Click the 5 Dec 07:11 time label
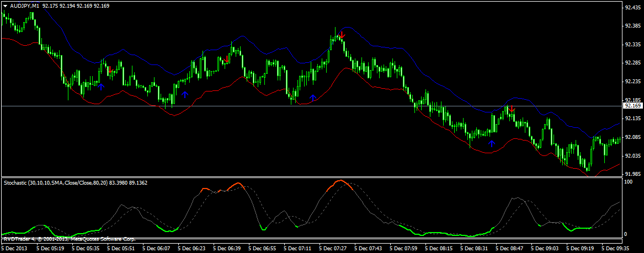644x253 pixels. click(297, 248)
